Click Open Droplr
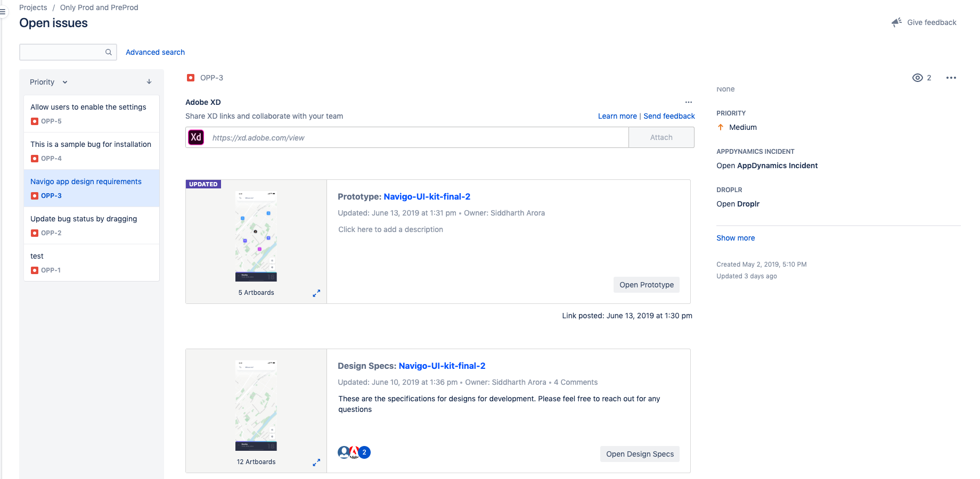Viewport: 980px width, 479px height. tap(738, 204)
